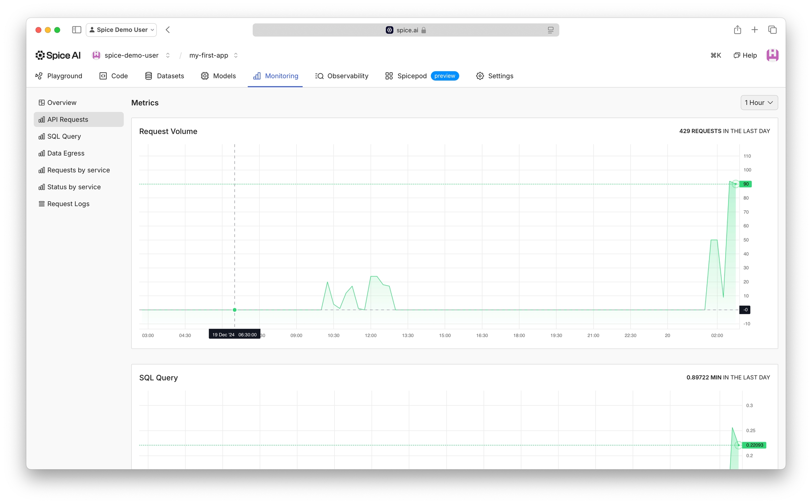Open the 1 Hour time range dropdown
812x504 pixels.
tap(759, 102)
